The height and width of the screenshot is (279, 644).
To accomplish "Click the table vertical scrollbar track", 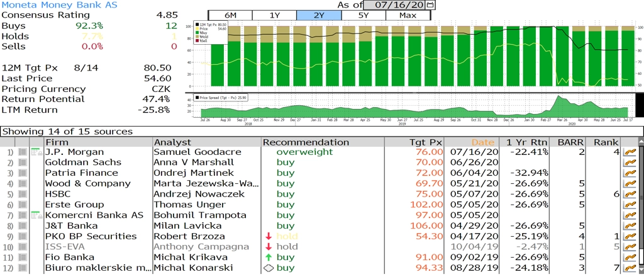I will (x=640, y=206).
